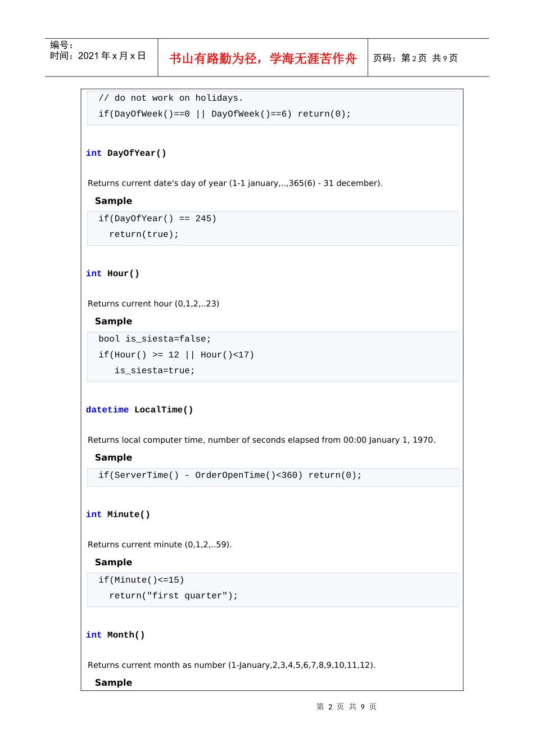Screen dimensions: 534x756
Task: Click the date '时间：2021年x月x日'
Action: click(98, 56)
